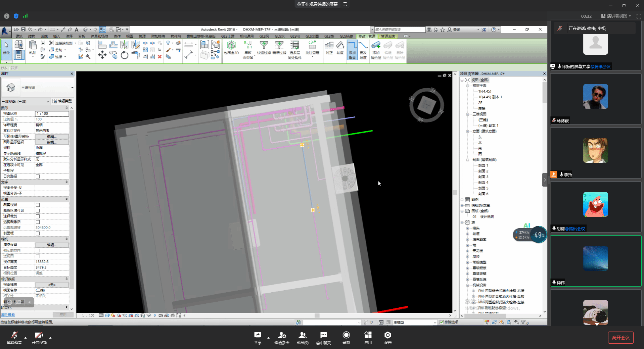Open the 属性帮助 link
Screen dimensions: 644x349
8,315
